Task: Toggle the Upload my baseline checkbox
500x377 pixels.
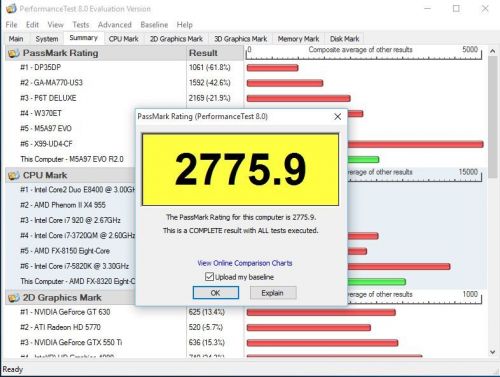Action: click(x=209, y=277)
